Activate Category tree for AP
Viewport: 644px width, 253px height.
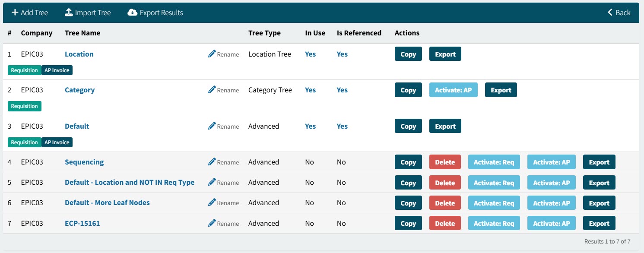(453, 90)
